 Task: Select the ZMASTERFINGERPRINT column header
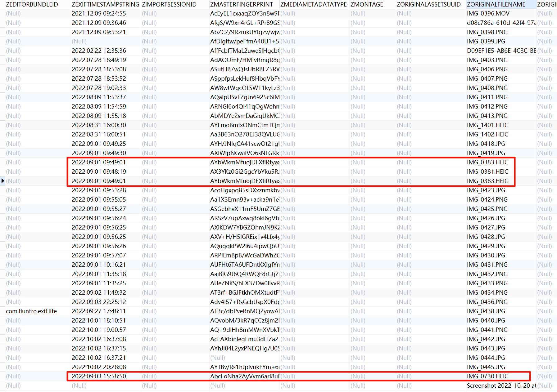pyautogui.click(x=241, y=4)
